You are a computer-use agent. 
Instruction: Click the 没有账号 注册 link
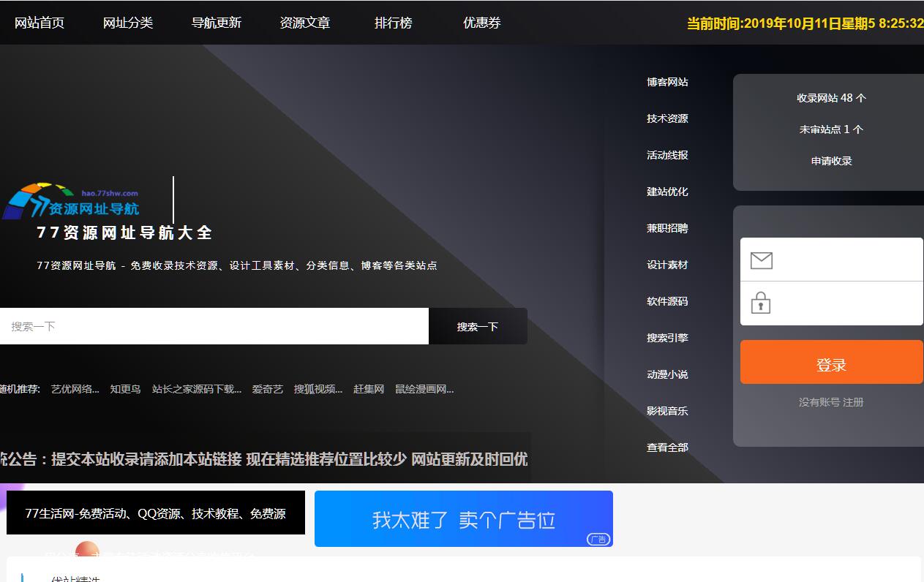pyautogui.click(x=831, y=402)
